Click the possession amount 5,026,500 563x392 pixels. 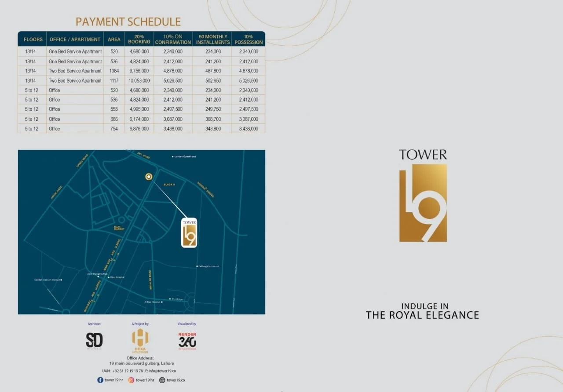coord(249,80)
